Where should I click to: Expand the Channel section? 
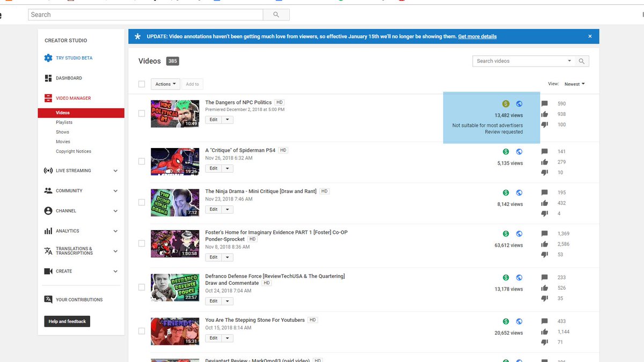pos(115,211)
